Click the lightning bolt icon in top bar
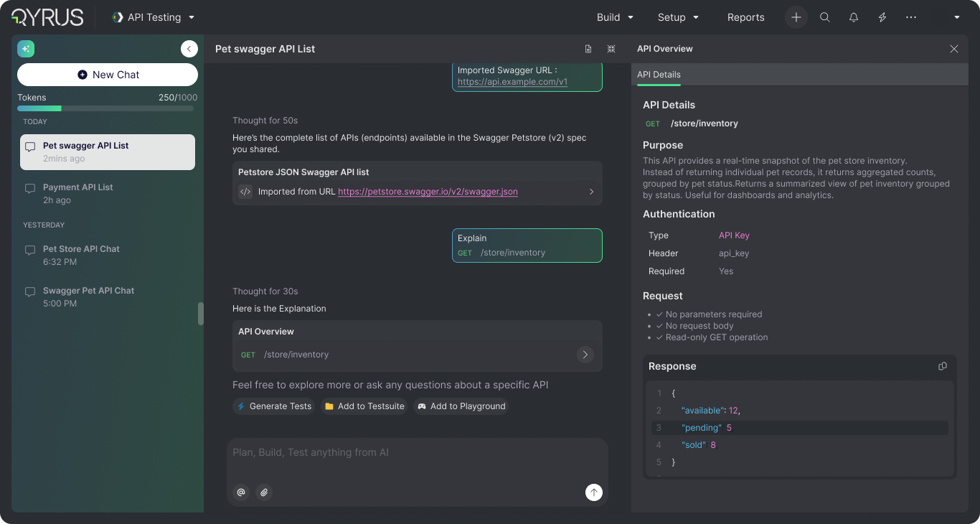This screenshot has height=524, width=980. 882,17
